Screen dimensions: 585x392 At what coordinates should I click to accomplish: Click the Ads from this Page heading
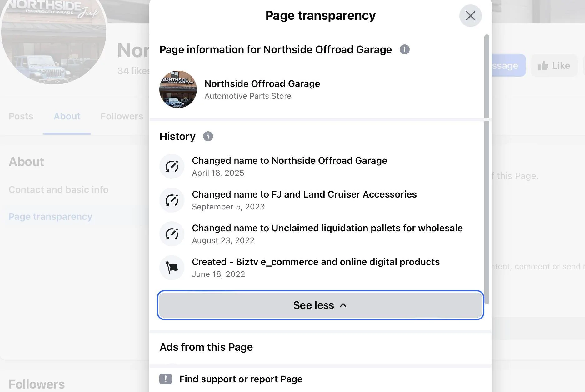206,347
